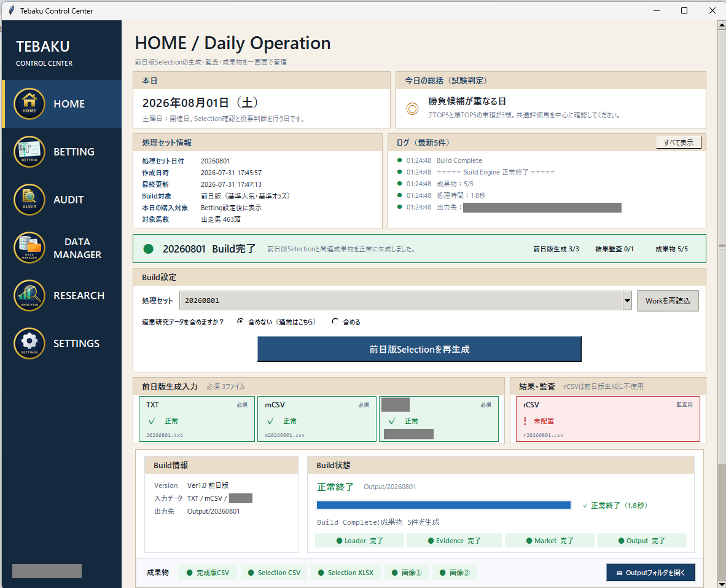Click the main vertical scrollbar
Viewport: 726px width, 588px height.
pyautogui.click(x=721, y=247)
